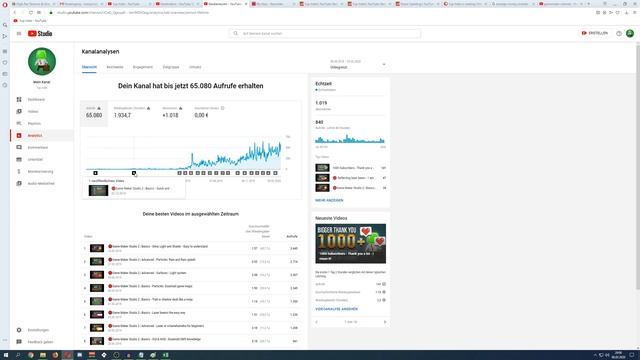Click the Opera sidebar search icon
Image resolution: width=640 pixels, height=360 pixels.
coord(5,25)
